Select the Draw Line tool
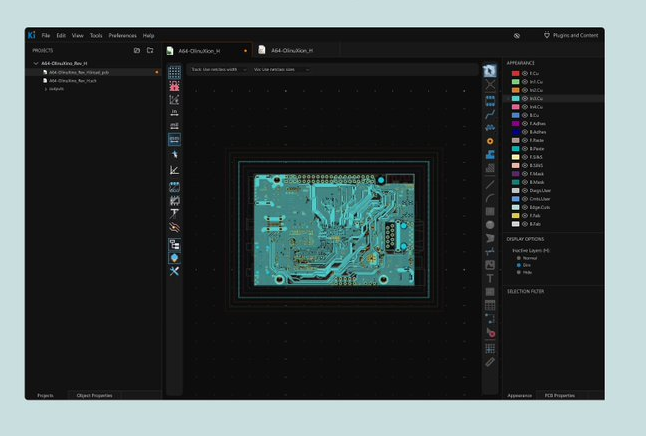 click(x=490, y=184)
